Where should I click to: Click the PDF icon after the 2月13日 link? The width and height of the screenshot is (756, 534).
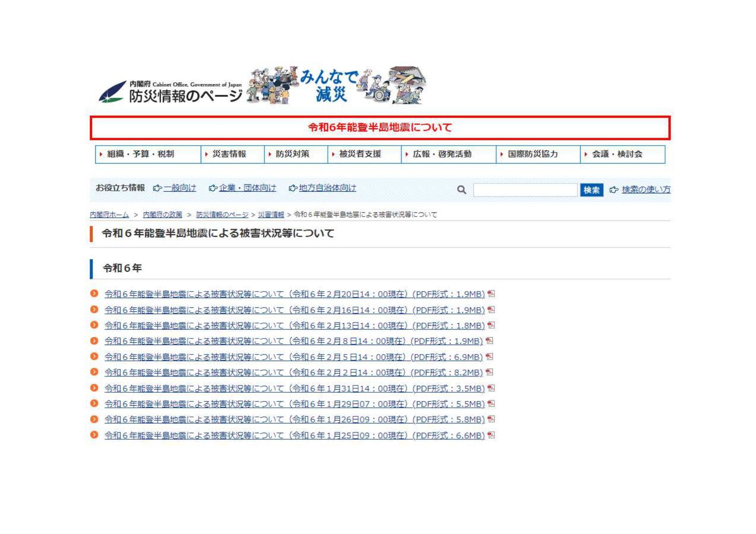coord(491,325)
